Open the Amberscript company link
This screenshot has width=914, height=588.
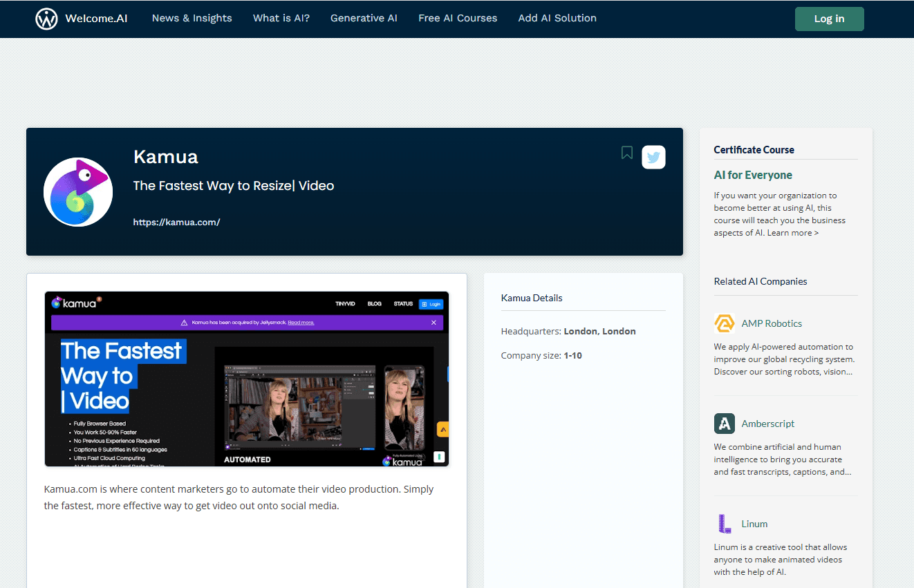[x=767, y=424]
